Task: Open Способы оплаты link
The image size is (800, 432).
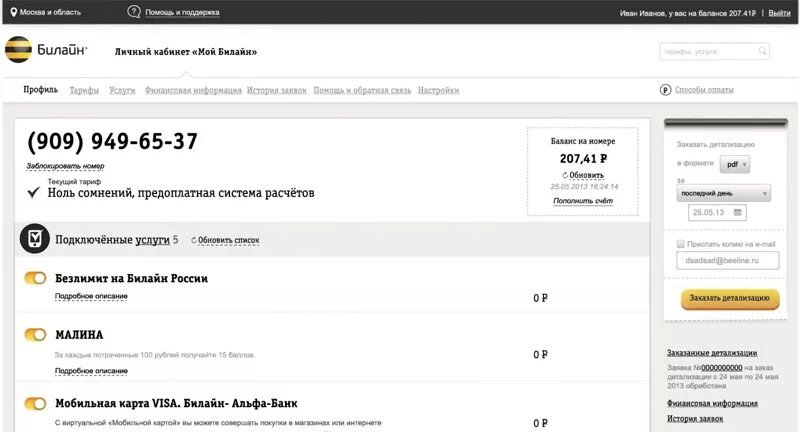Action: coord(704,90)
